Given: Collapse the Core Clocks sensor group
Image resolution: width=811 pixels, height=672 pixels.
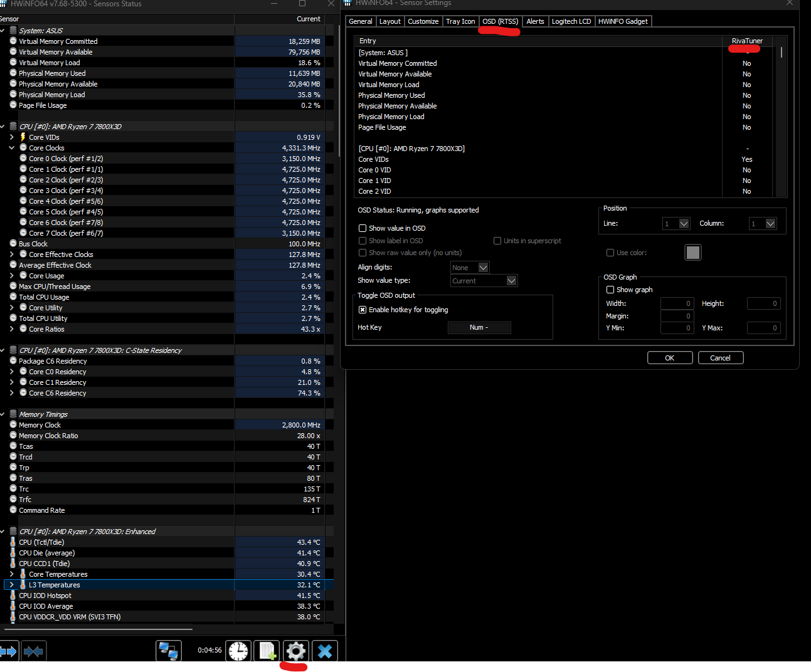Looking at the screenshot, I should (x=11, y=147).
